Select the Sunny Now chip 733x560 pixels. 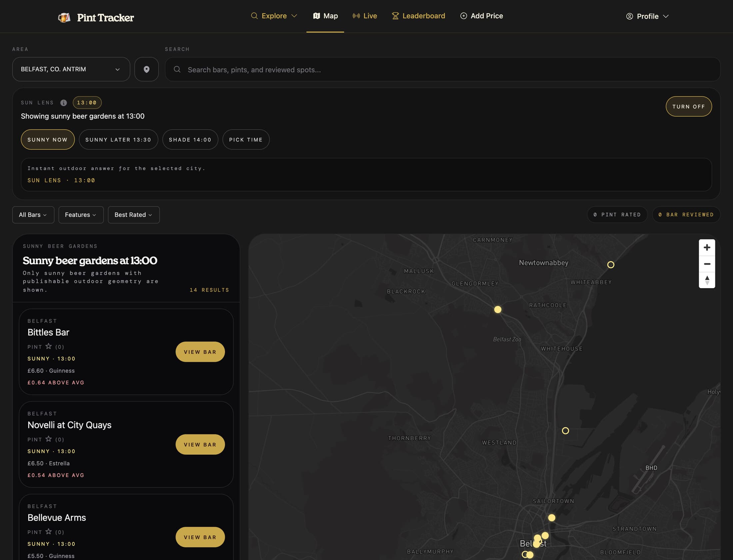[x=48, y=140]
